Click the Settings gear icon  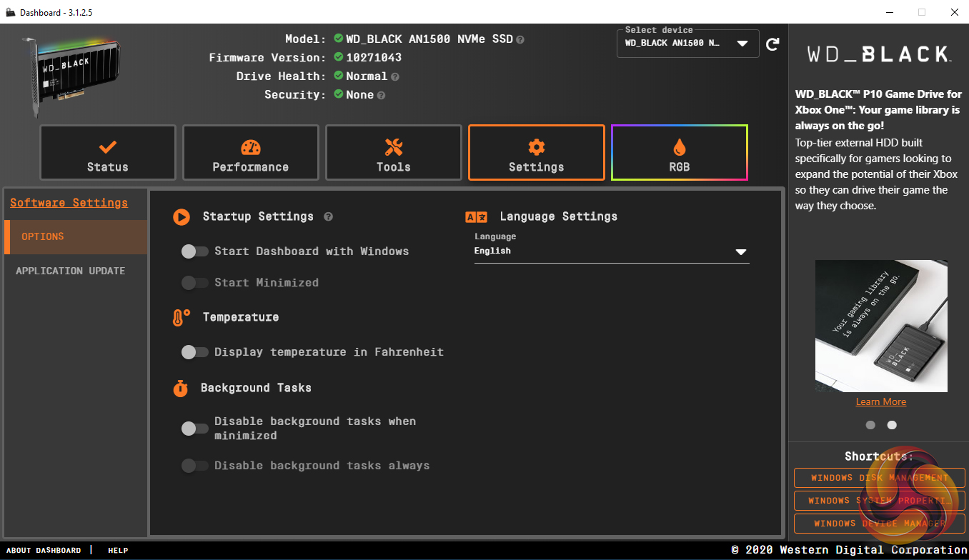point(537,147)
